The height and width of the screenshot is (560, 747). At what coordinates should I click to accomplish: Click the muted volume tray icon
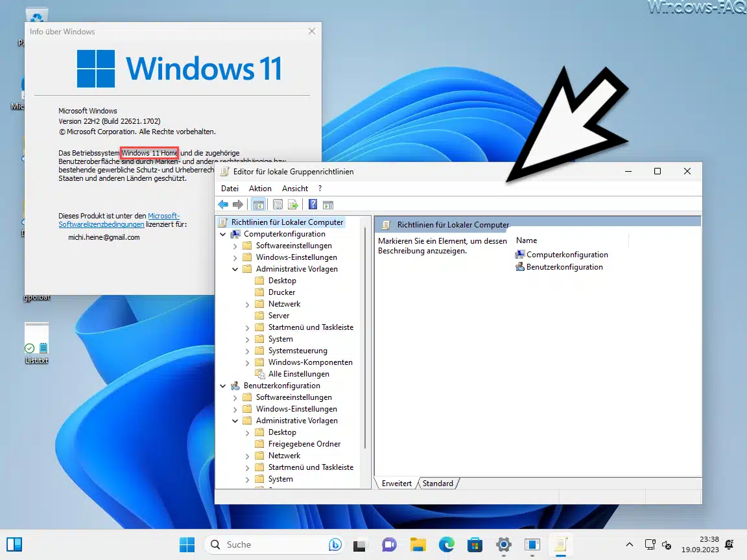coord(667,544)
